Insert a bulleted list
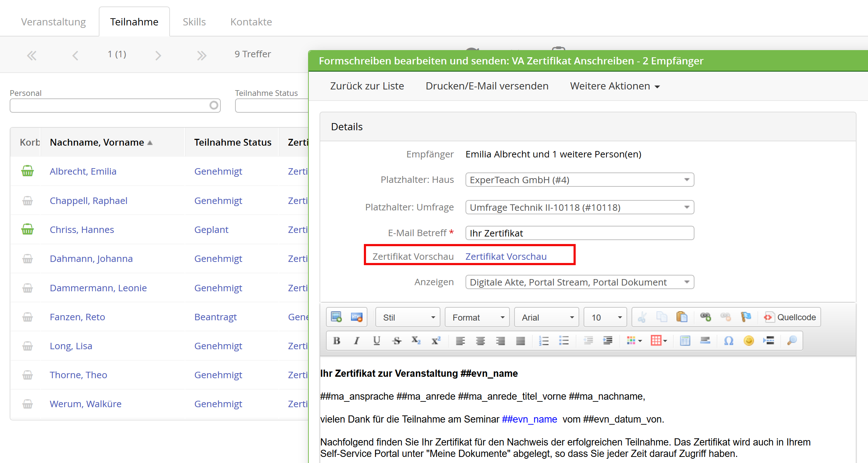Screen dimensions: 868x463 pos(564,341)
